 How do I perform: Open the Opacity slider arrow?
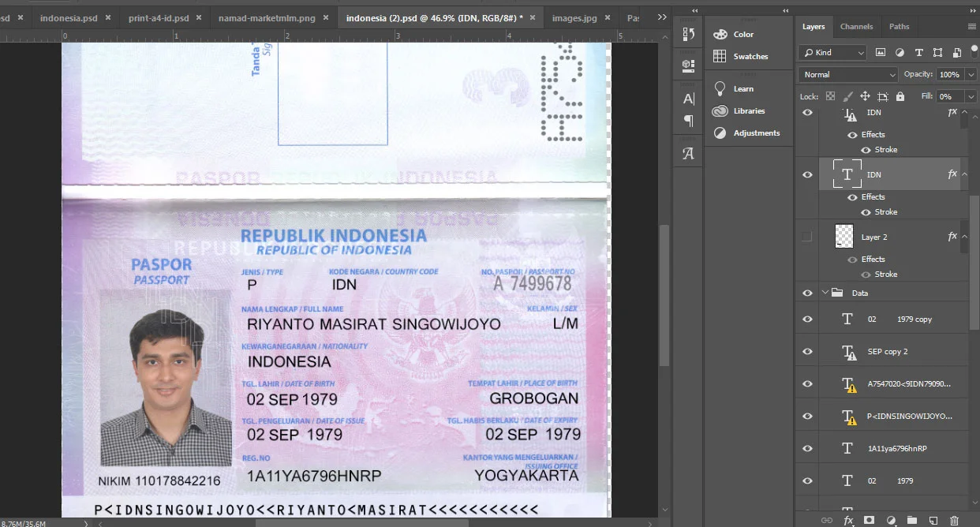click(x=971, y=74)
